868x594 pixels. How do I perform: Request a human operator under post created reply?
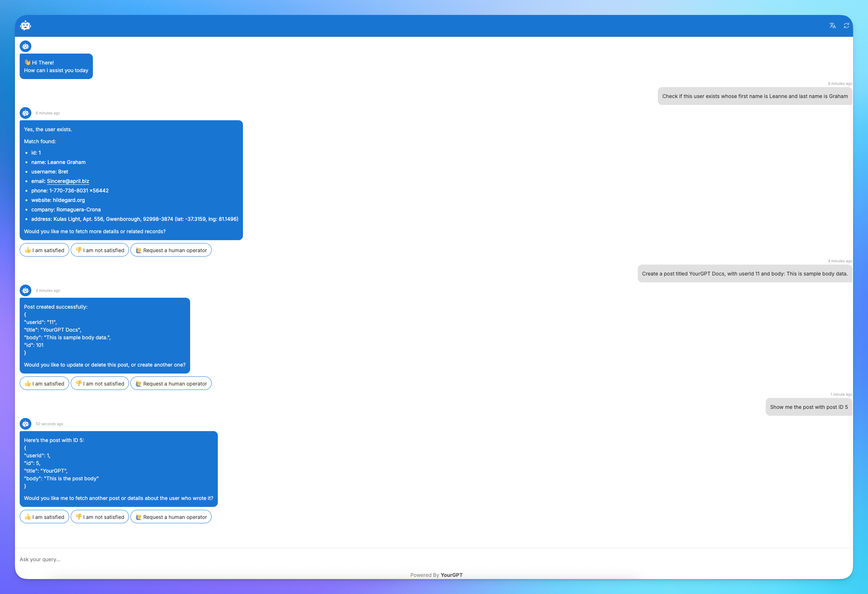pyautogui.click(x=171, y=384)
